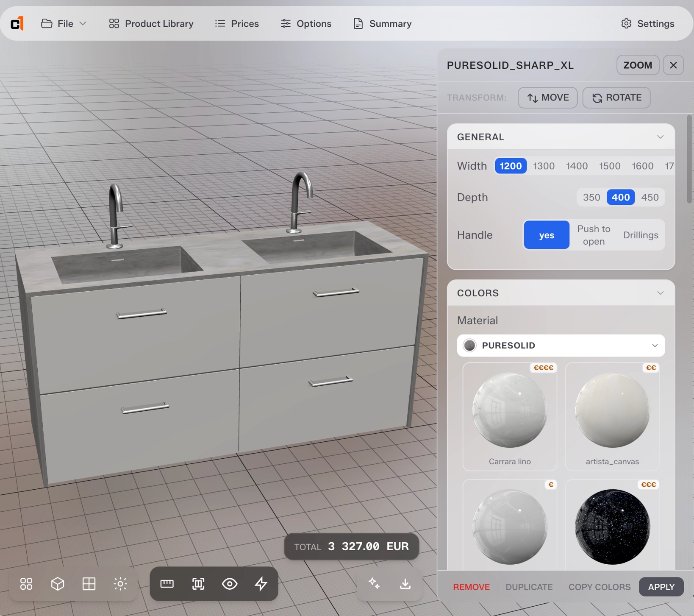Click the top right drawer handle
694x616 pixels.
tap(336, 292)
